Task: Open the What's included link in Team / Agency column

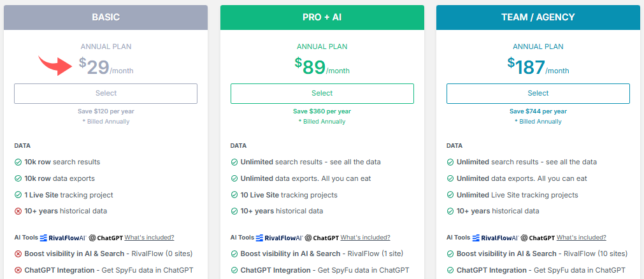Action: (x=581, y=238)
